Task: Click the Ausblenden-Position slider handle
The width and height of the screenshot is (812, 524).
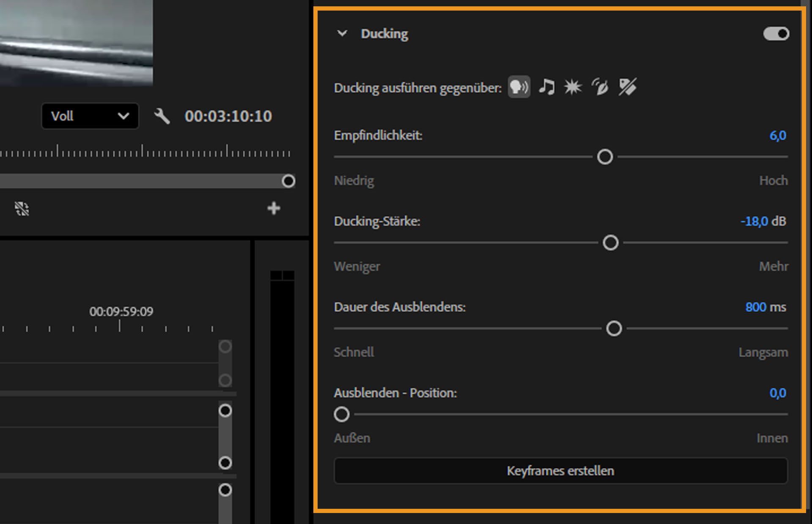Action: tap(342, 415)
